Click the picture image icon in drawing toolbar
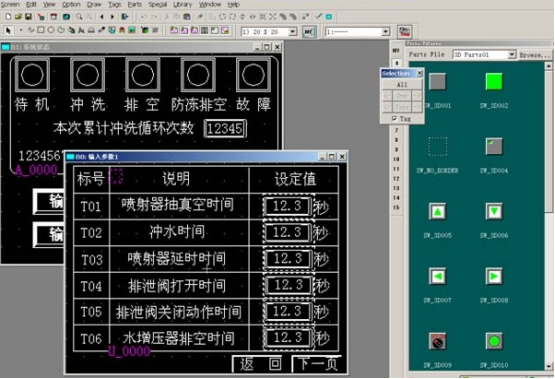Image resolution: width=555 pixels, height=379 pixels. pos(225,31)
